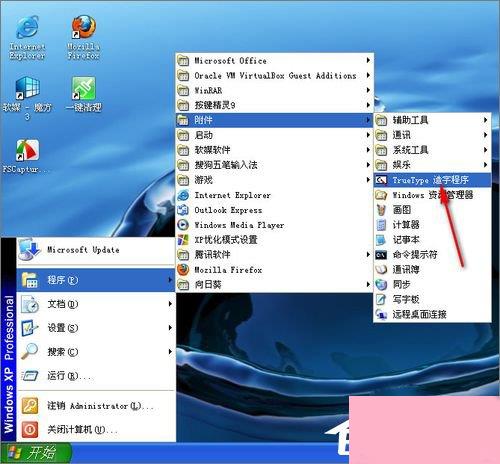Click the 搜索 magnifier icon

coord(29,351)
